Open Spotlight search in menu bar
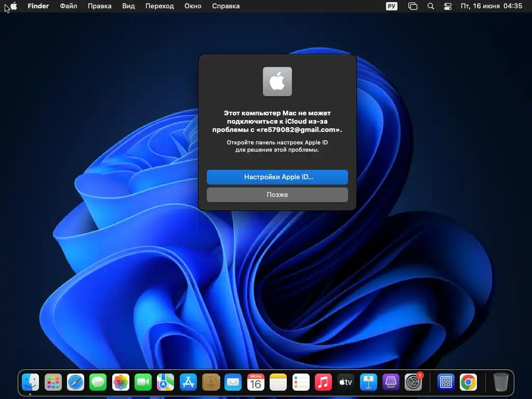 click(431, 6)
